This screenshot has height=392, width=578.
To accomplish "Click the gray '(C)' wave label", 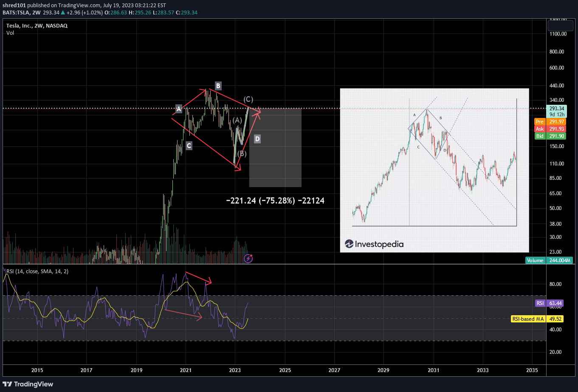I will [248, 99].
